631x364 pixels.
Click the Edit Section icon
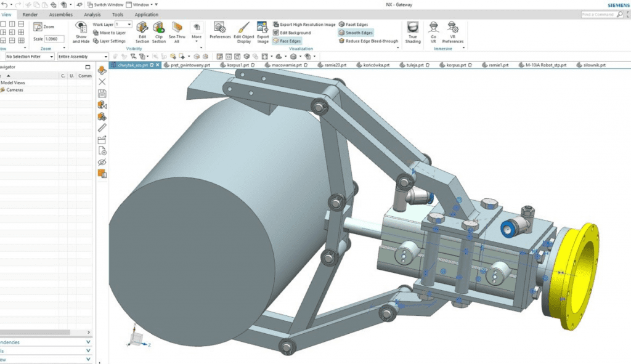point(142,28)
